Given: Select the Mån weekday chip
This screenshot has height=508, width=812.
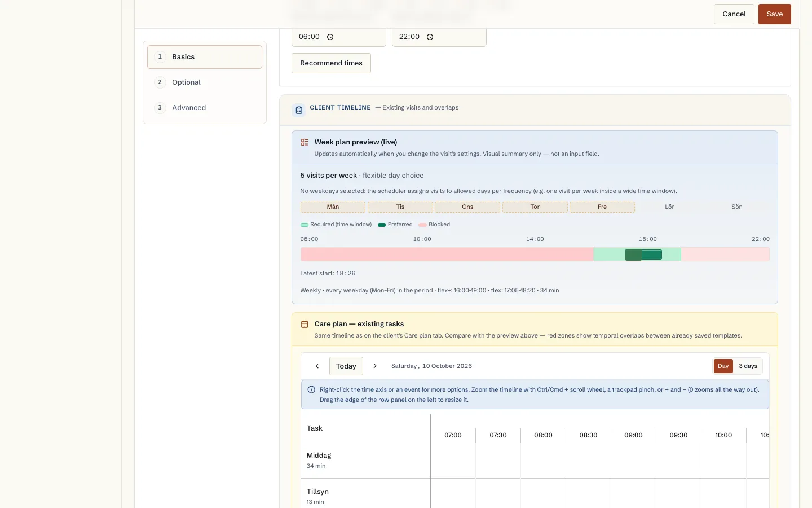Looking at the screenshot, I should [x=333, y=207].
